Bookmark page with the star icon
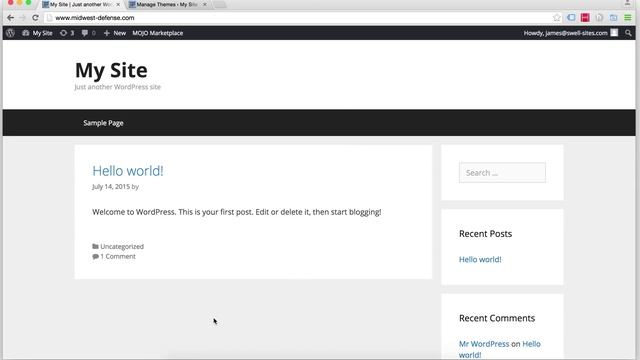 (557, 18)
